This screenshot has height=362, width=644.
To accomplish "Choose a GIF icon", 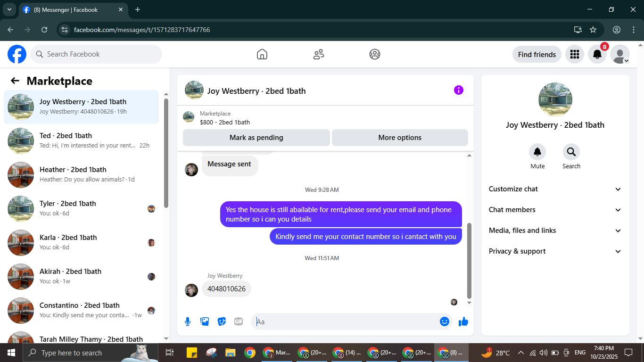I will [239, 321].
